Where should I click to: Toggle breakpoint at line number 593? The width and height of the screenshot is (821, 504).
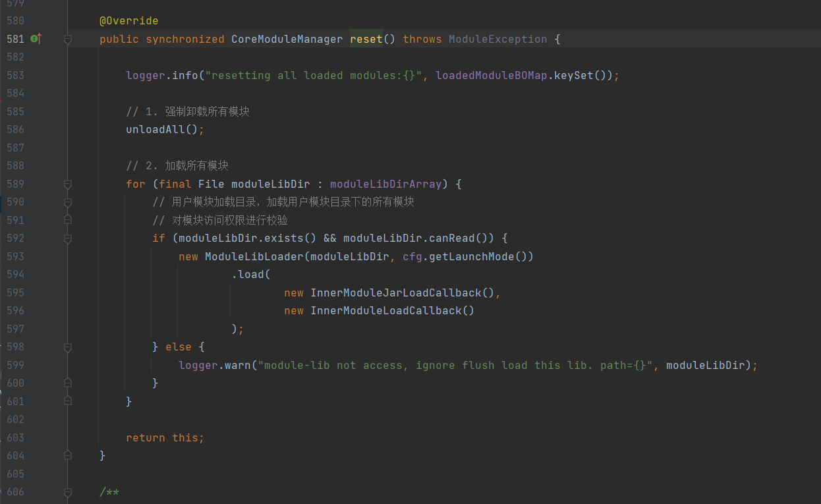15,256
